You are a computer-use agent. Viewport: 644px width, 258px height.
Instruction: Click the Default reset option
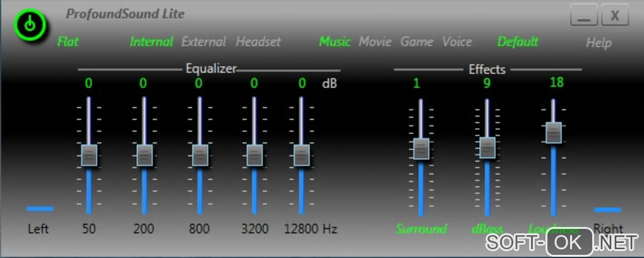click(x=518, y=42)
